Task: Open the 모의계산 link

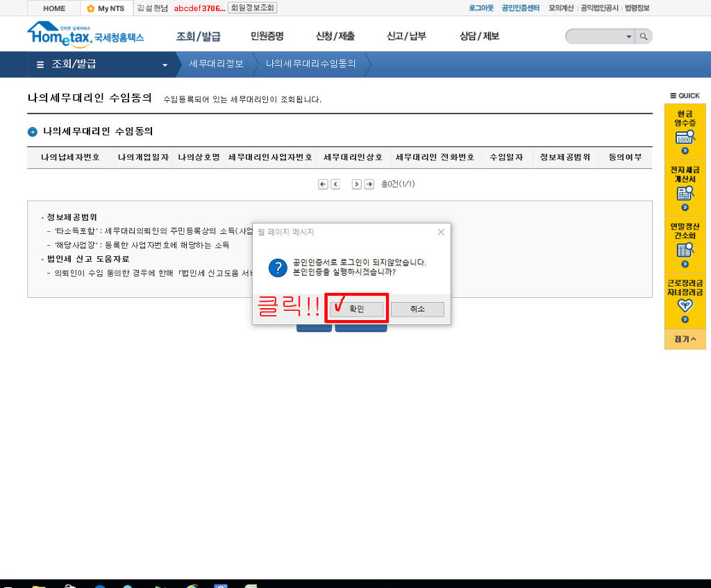Action: [x=561, y=8]
